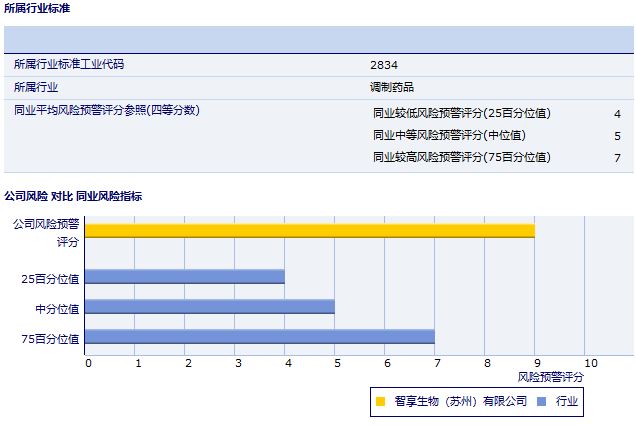Click the 行业 legend label
Image resolution: width=636 pixels, height=425 pixels.
click(x=567, y=401)
